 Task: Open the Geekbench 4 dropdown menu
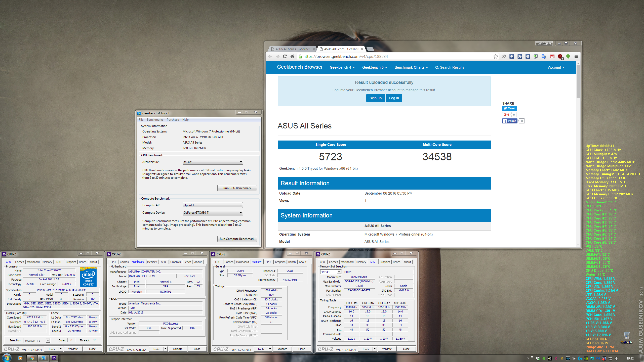[x=342, y=67]
